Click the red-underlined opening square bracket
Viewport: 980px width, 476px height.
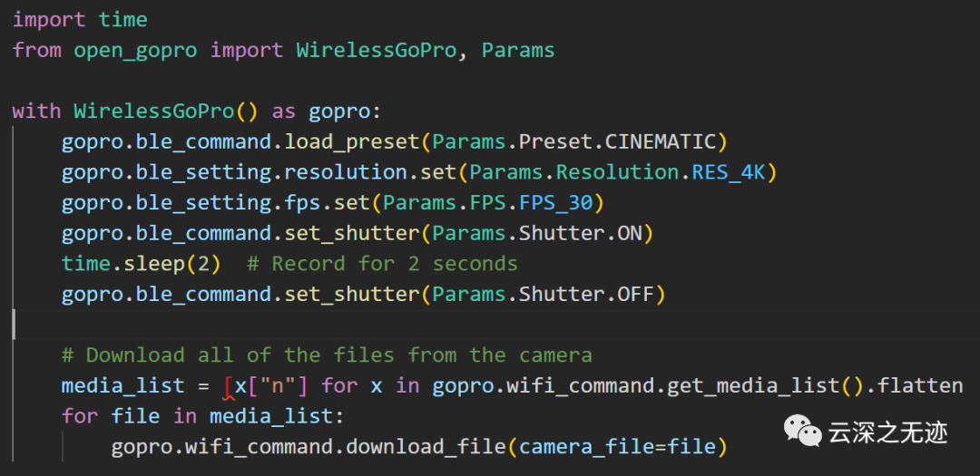[228, 386]
